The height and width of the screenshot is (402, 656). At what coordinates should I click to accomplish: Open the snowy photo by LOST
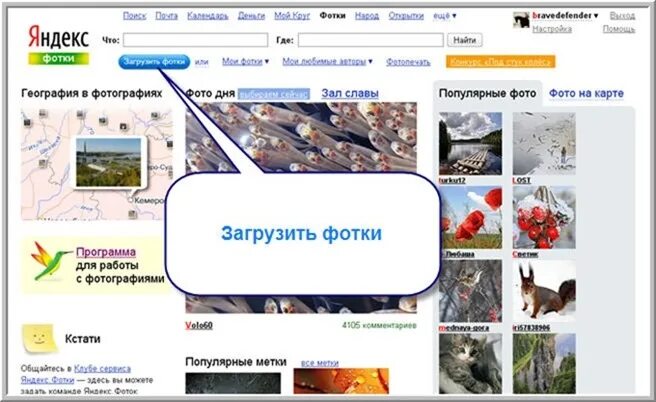[544, 143]
